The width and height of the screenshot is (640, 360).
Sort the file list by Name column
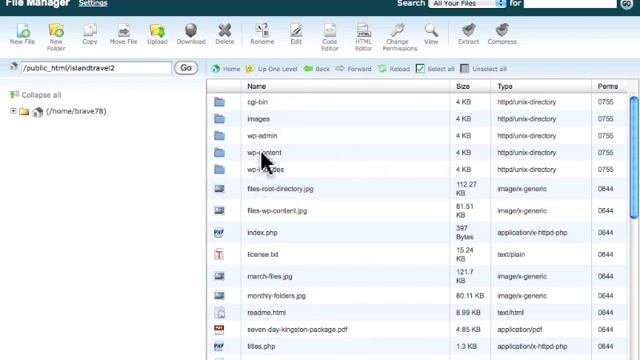pos(257,87)
